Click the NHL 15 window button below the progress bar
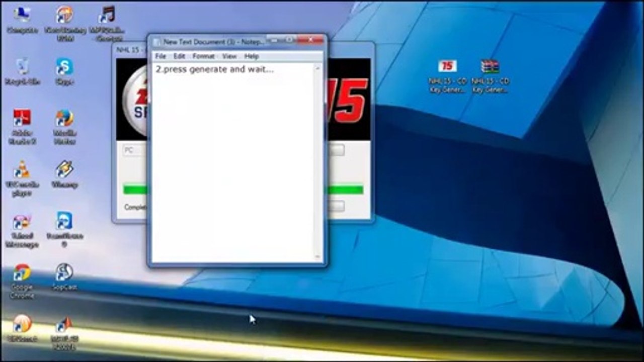The width and height of the screenshot is (644, 362). [337, 206]
